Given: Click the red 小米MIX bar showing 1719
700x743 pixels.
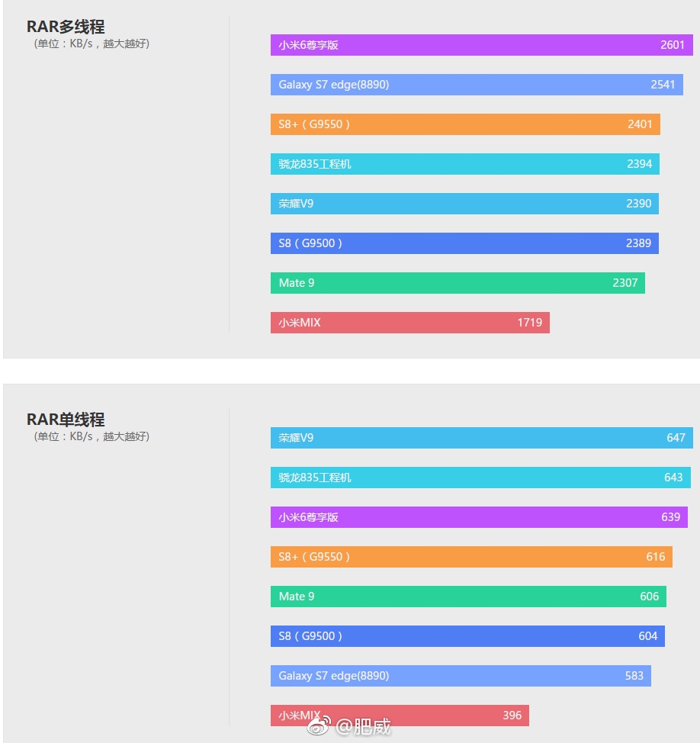Looking at the screenshot, I should point(409,323).
